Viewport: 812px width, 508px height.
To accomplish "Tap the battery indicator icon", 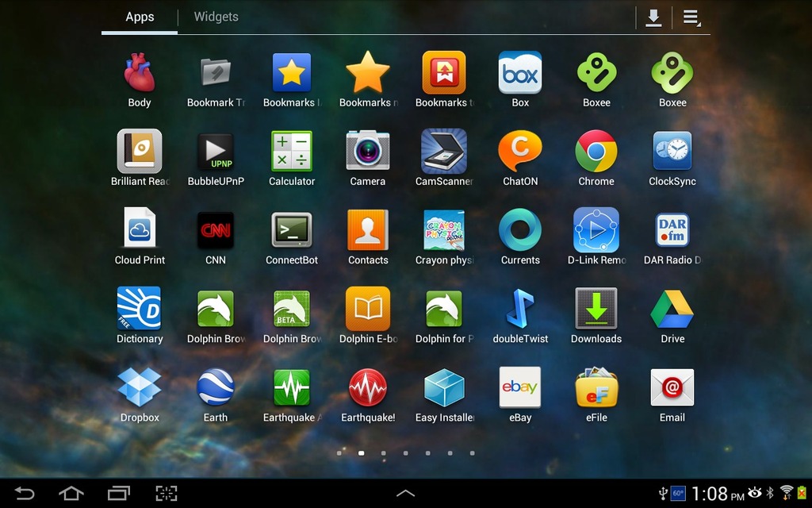I will [802, 492].
